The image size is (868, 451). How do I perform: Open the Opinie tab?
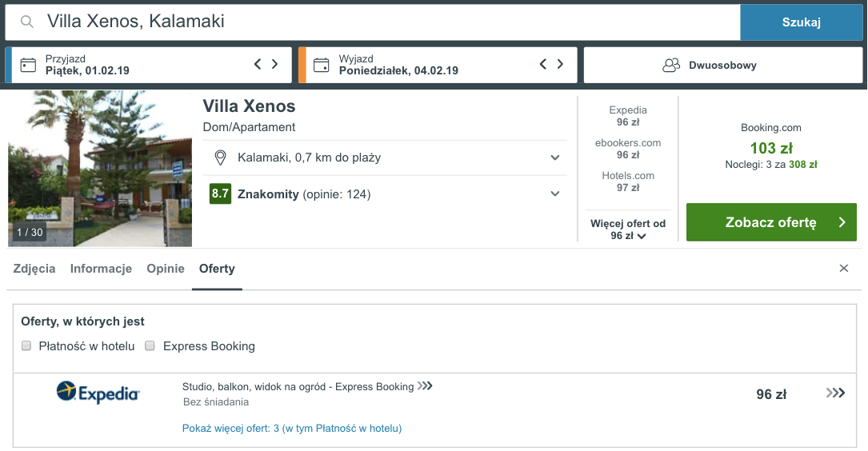[166, 269]
